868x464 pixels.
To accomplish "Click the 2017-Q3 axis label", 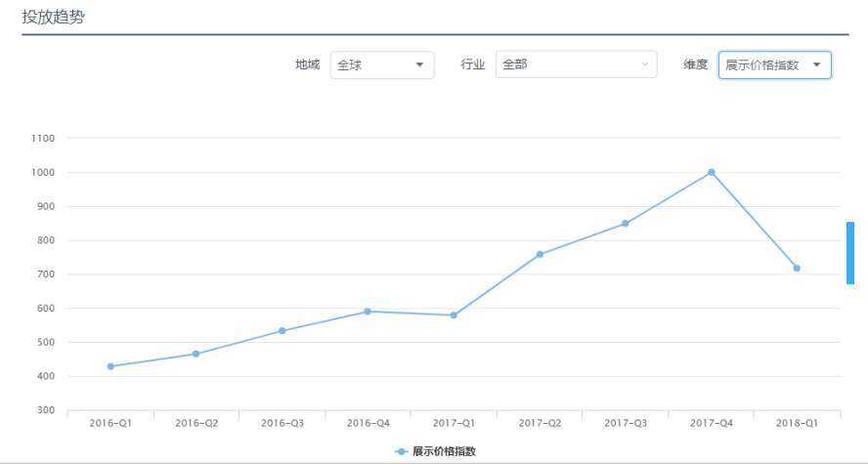I will 626,423.
